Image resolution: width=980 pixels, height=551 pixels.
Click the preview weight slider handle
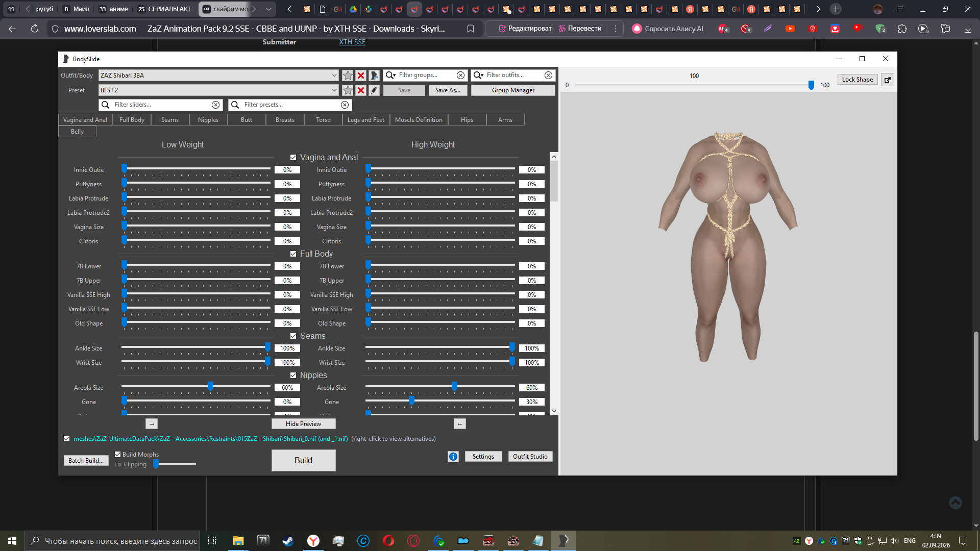811,85
